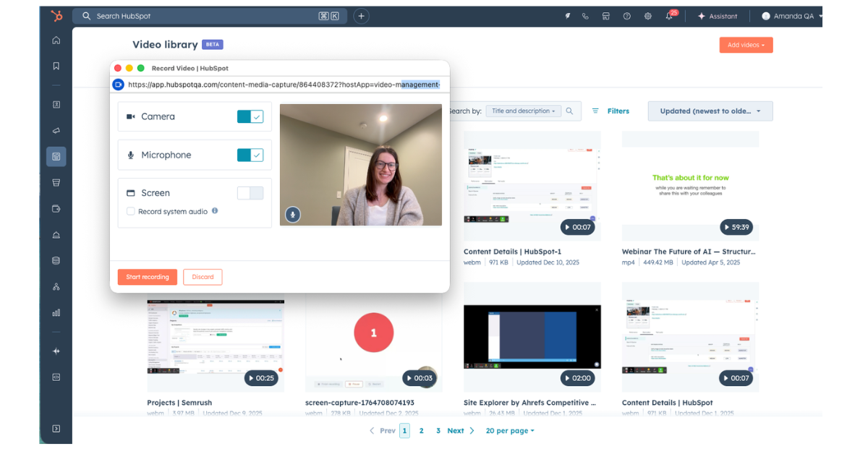
Task: Toggle the Camera switch off
Action: pyautogui.click(x=250, y=116)
